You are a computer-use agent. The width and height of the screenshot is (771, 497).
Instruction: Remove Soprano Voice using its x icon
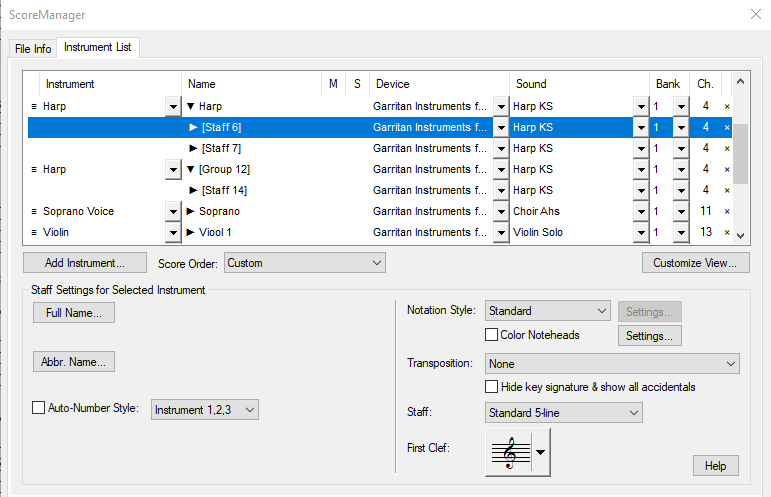tap(727, 212)
